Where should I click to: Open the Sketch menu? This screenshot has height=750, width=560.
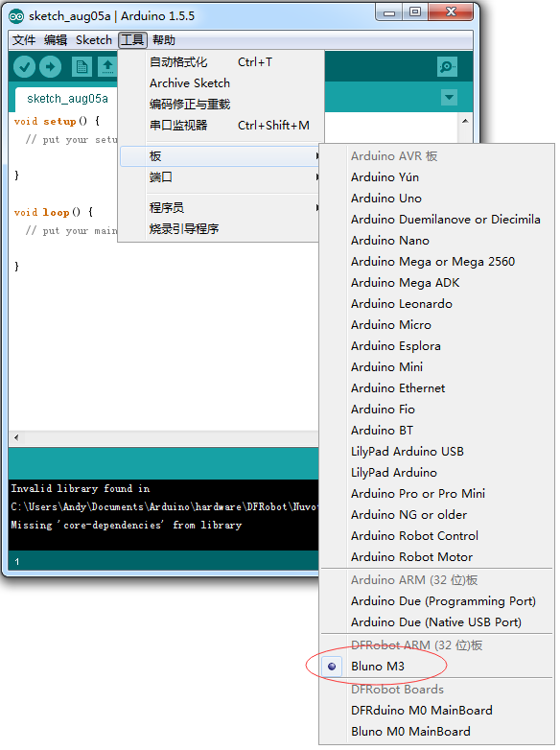94,40
